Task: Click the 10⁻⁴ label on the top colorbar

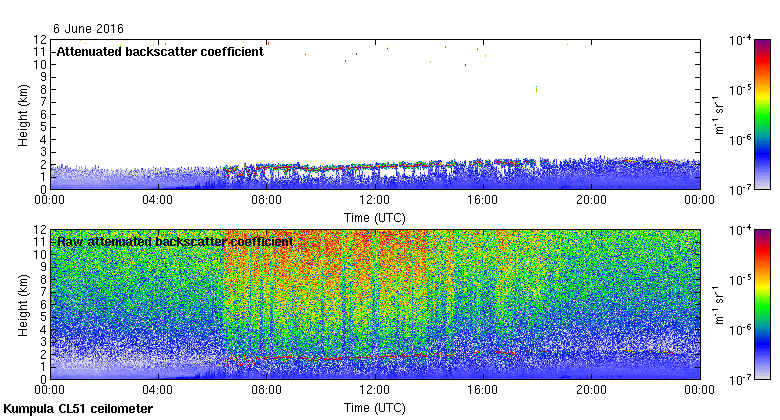Action: [x=740, y=40]
